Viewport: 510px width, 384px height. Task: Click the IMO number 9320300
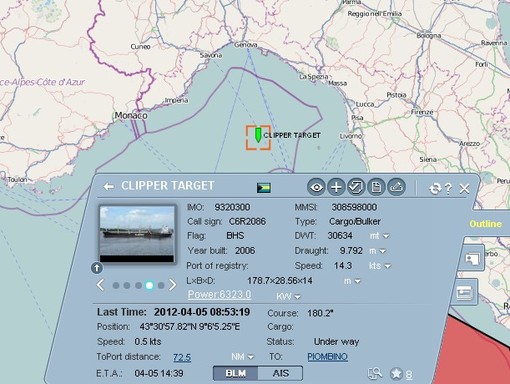pos(232,207)
